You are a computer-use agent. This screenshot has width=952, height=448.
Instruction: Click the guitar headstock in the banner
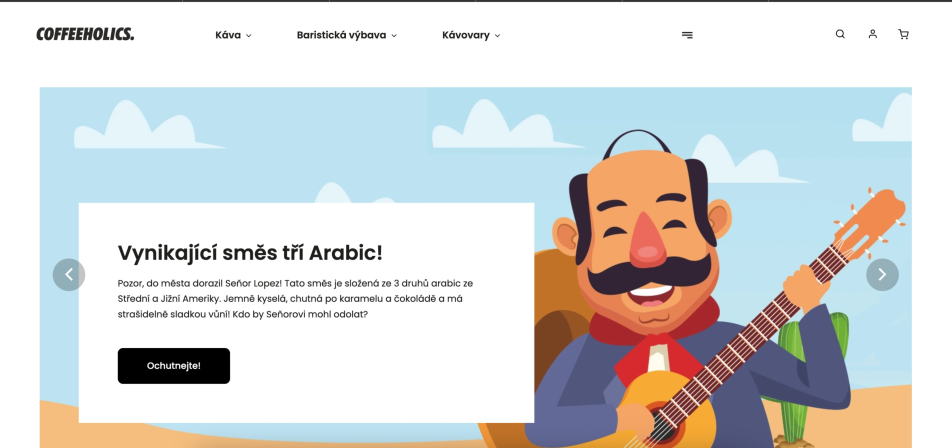point(870,220)
